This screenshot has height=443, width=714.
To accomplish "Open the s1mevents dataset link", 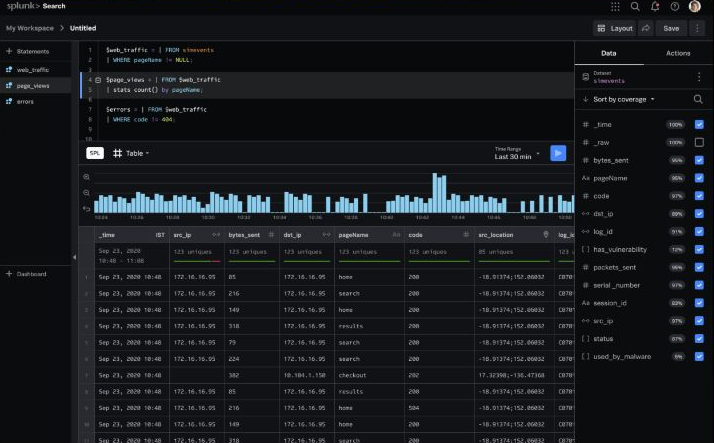I will tap(609, 81).
